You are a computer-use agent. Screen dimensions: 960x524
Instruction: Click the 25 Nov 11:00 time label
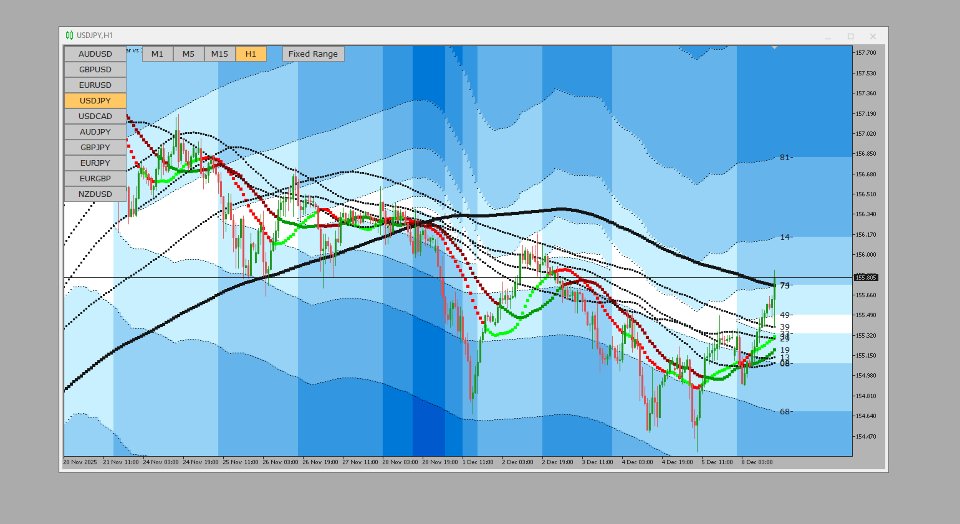point(241,462)
